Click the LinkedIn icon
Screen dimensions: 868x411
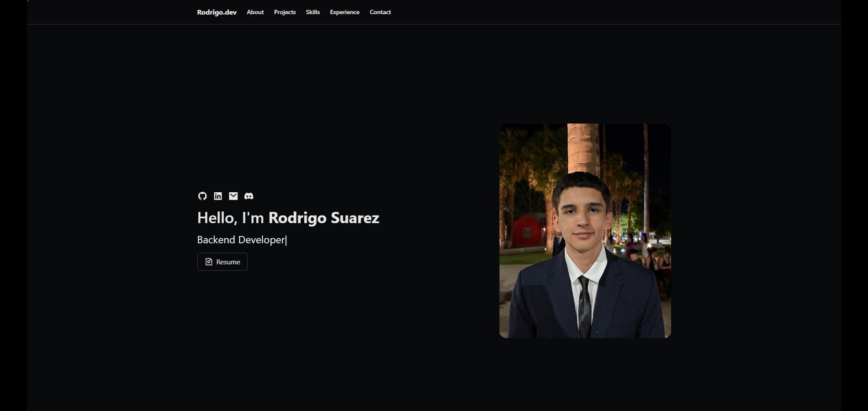click(x=218, y=196)
